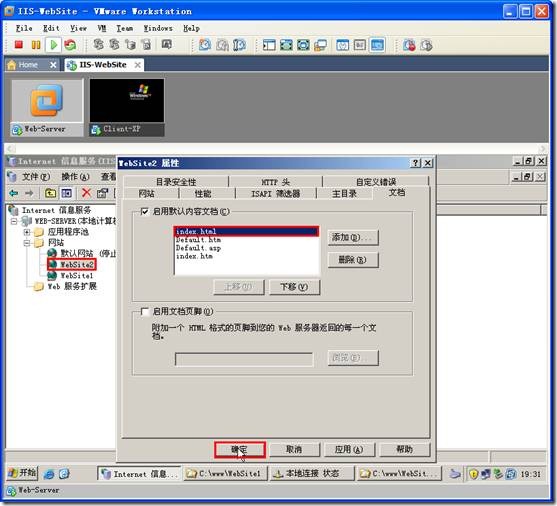Click the Web-Server icon in VMware status bar
The height and width of the screenshot is (506, 557).
click(x=12, y=491)
